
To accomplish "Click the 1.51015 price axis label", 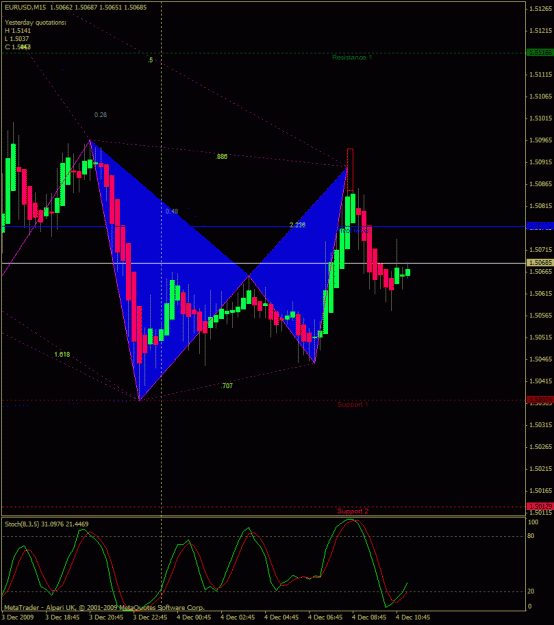I will pyautogui.click(x=541, y=118).
